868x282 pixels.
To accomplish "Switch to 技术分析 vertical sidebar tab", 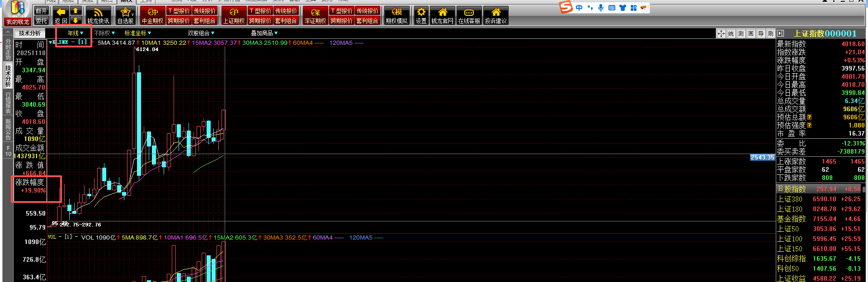I will click(8, 76).
